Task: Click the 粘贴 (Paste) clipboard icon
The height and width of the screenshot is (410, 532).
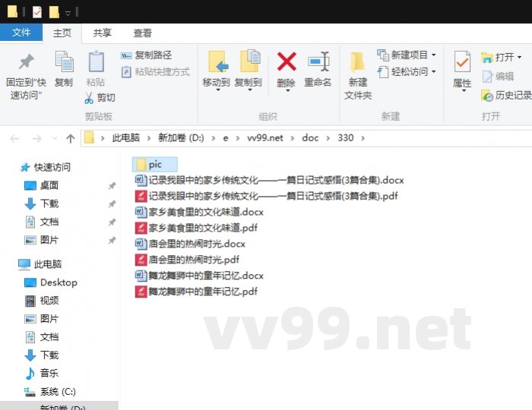Action: pos(96,61)
